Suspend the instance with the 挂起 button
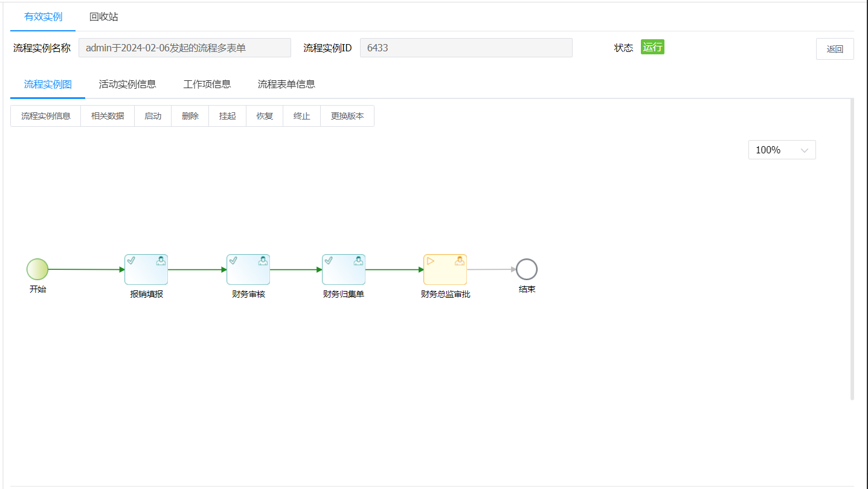 coord(227,115)
